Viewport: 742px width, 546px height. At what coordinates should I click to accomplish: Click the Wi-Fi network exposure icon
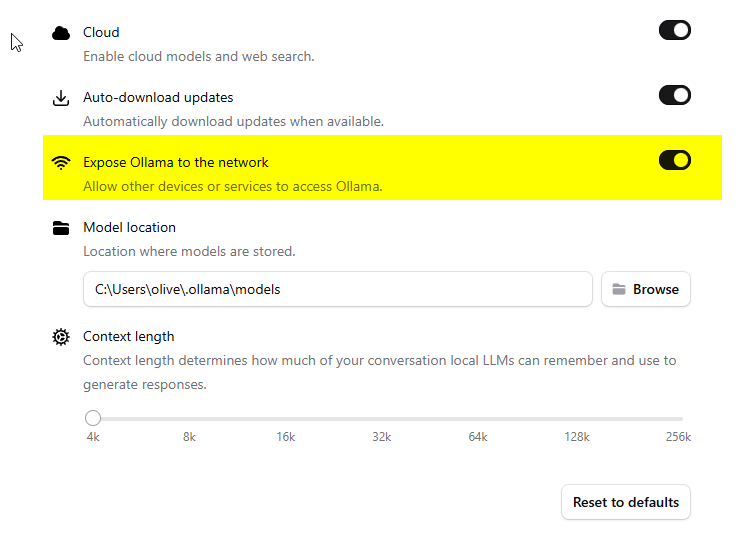click(x=61, y=163)
